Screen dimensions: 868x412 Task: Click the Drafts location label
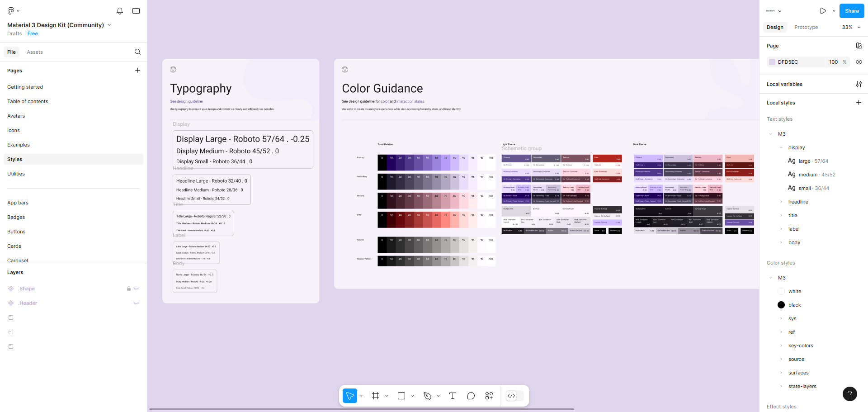click(14, 33)
